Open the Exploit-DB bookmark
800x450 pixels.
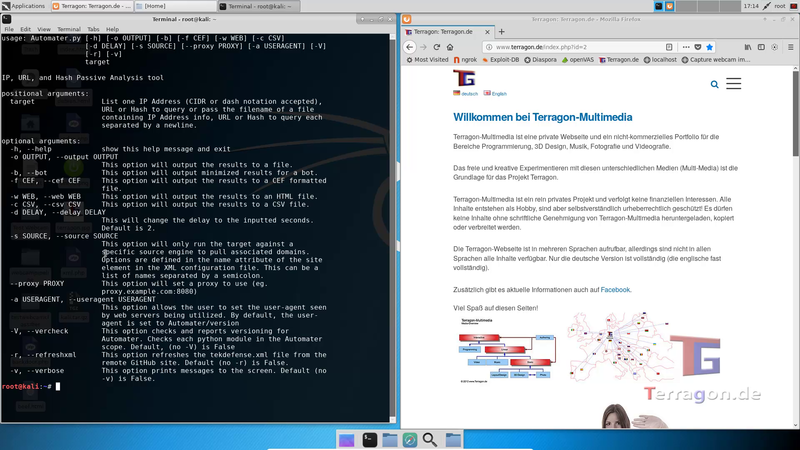[501, 60]
